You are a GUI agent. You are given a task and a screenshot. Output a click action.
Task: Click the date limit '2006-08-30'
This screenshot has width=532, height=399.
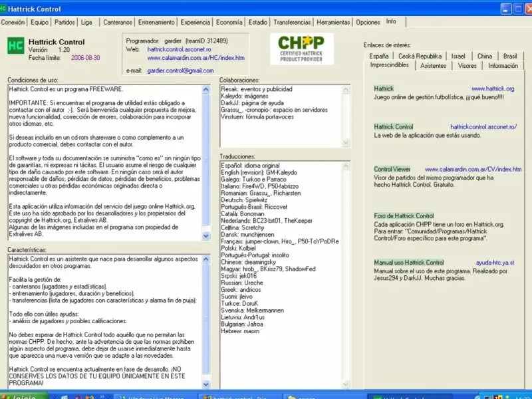(x=86, y=58)
